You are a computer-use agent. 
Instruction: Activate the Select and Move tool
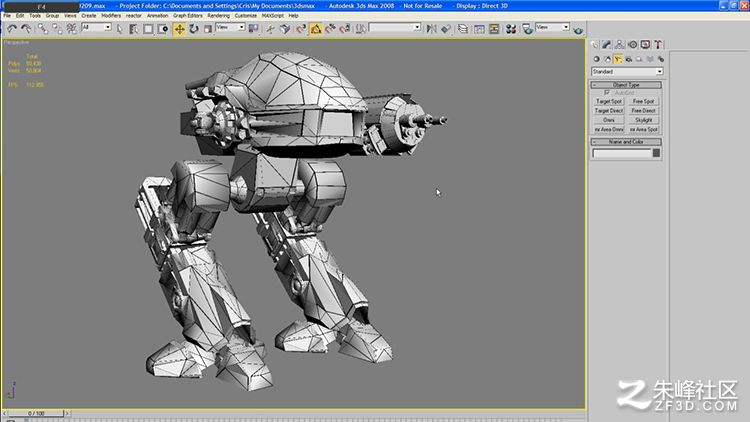179,29
